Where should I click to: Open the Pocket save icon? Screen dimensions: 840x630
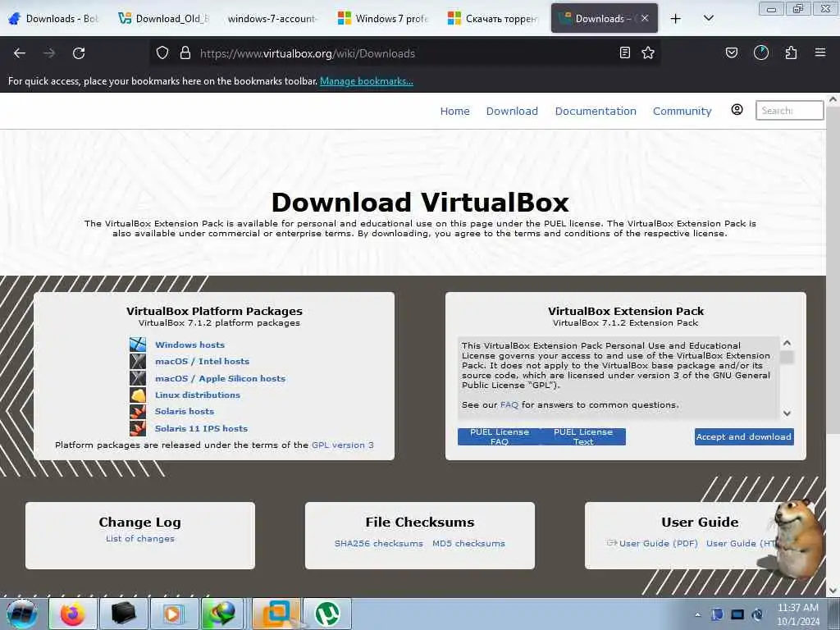coord(732,52)
